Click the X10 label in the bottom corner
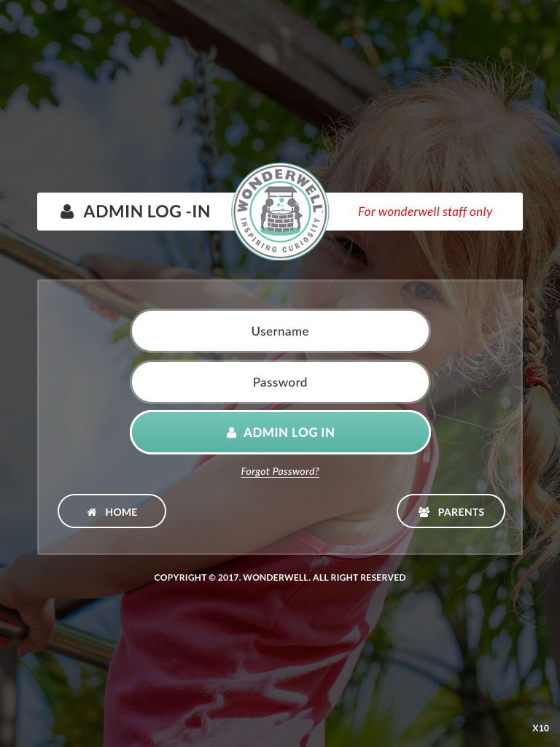Viewport: 560px width, 747px height. [x=540, y=728]
